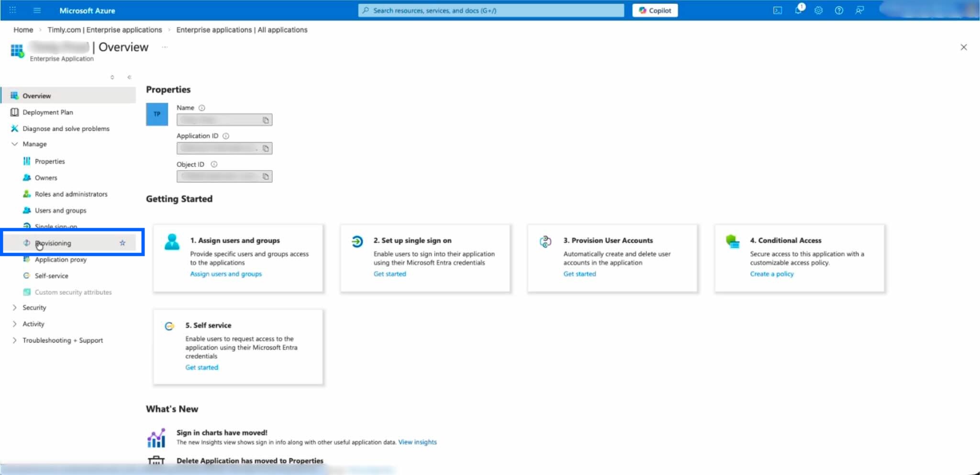
Task: Focus the search resources, services, and docs box
Action: pyautogui.click(x=491, y=10)
